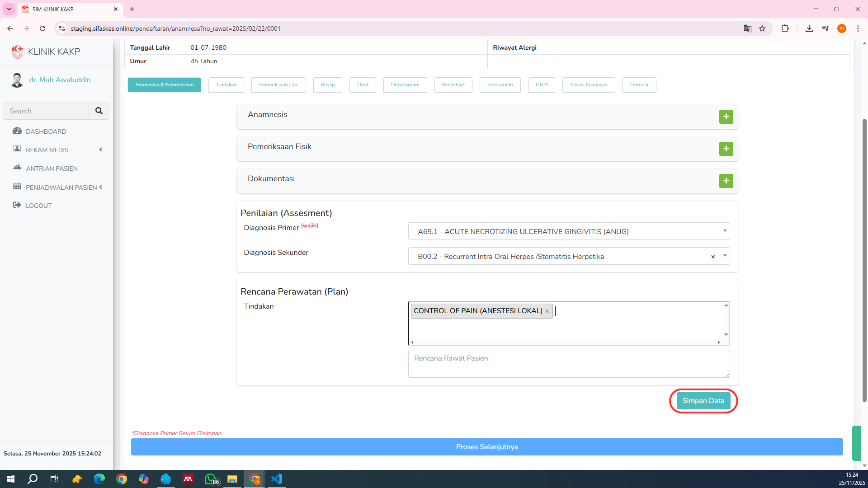868x488 pixels.
Task: Click Simpan Data button
Action: click(x=703, y=401)
